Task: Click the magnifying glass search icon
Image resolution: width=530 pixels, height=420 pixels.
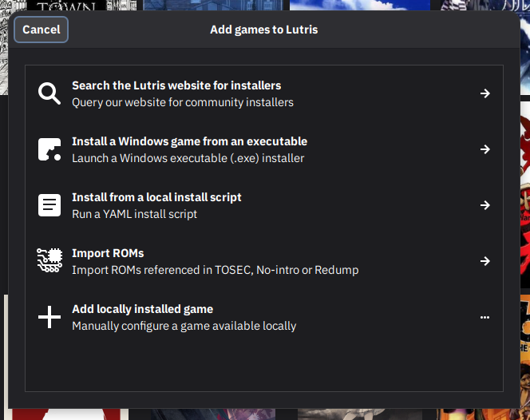Action: coord(49,93)
